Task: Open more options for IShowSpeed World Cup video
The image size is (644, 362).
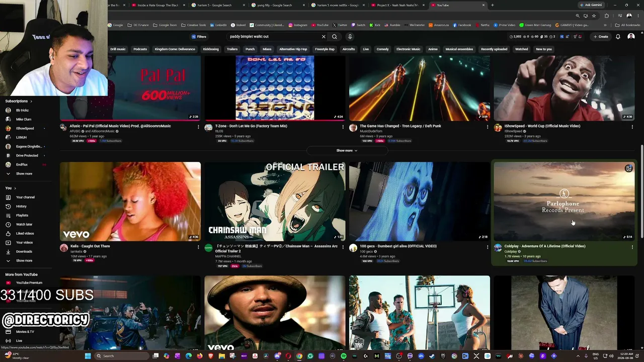Action: point(632,127)
